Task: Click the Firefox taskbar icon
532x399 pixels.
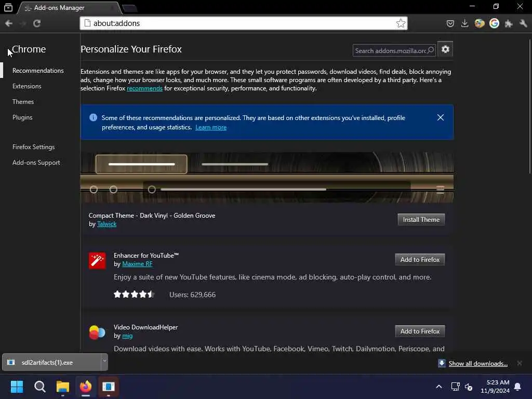Action: (x=86, y=387)
